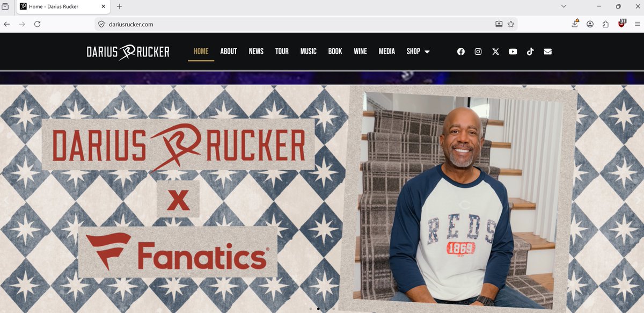Open the BOOK nav item
Image resolution: width=644 pixels, height=313 pixels.
point(335,52)
